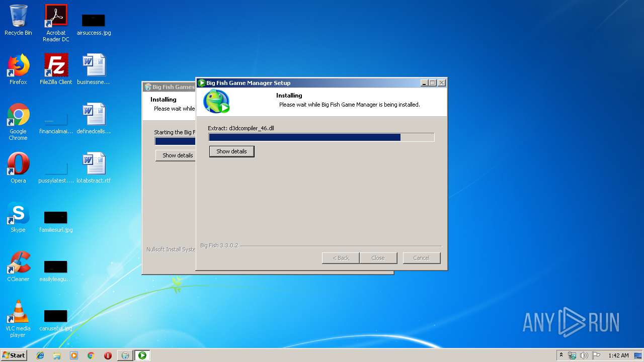The image size is (644, 362).
Task: Switch to Big Fish Game Manager Setup taskbar item
Action: pos(142,355)
